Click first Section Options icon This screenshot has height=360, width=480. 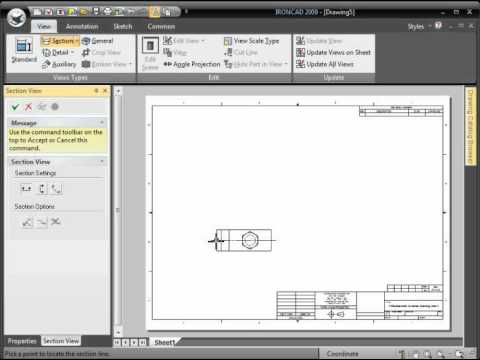[27, 222]
